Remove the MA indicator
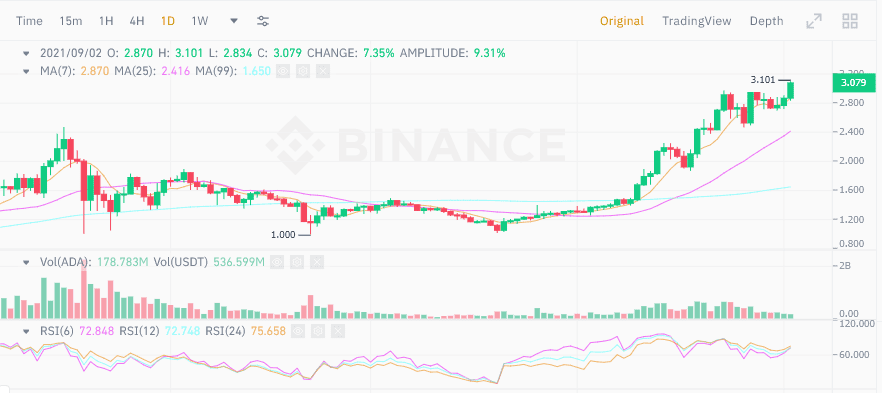Image resolution: width=882 pixels, height=393 pixels. point(322,71)
